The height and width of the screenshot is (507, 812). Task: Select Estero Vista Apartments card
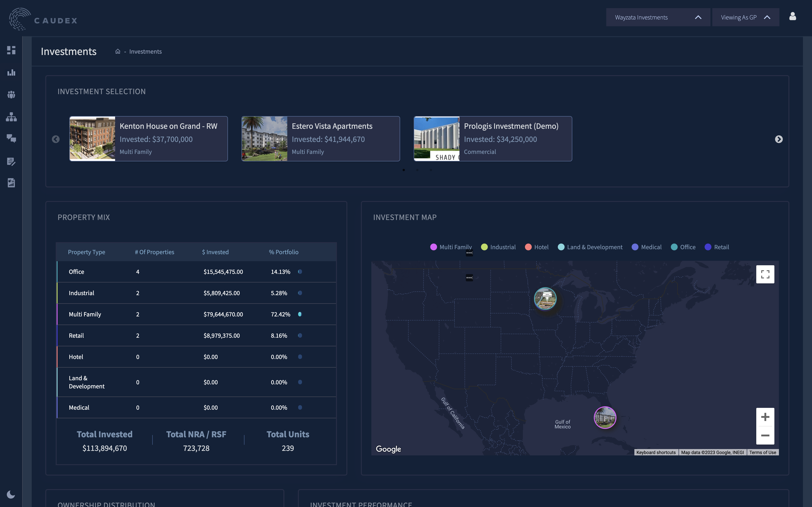point(320,139)
